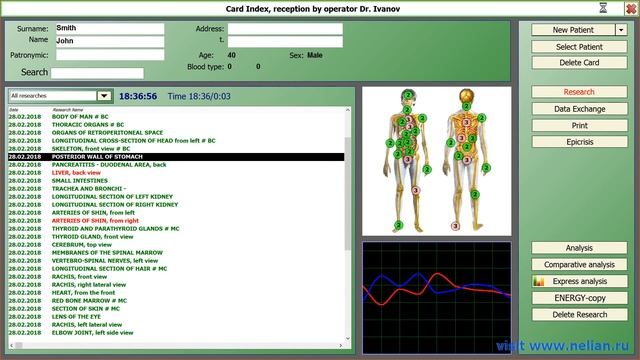
Task: Click the ENERGY-copy button
Action: click(579, 298)
